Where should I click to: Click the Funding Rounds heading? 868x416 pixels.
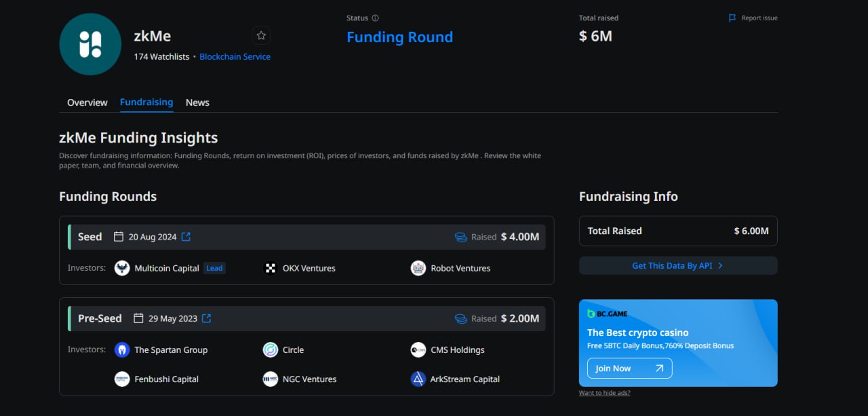tap(108, 197)
